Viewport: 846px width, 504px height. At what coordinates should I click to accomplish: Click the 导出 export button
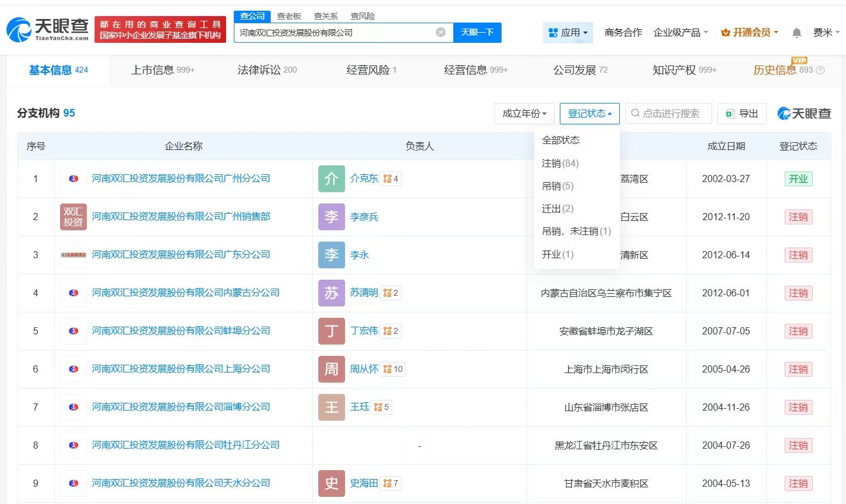click(742, 114)
